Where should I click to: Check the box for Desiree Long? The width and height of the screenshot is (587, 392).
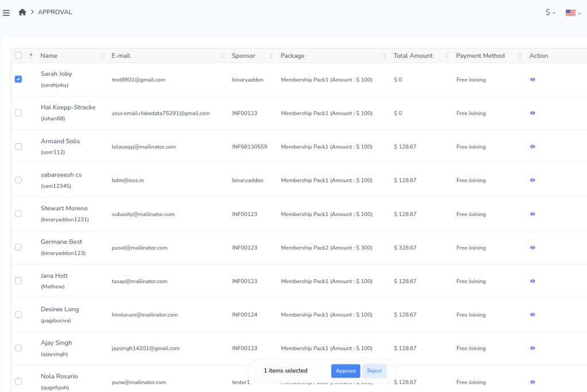tap(18, 315)
